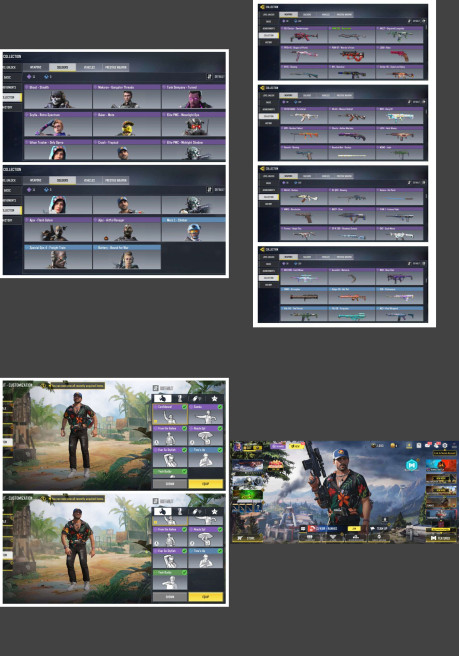Open Store button in lobby screenshot
The width and height of the screenshot is (459, 656).
point(248,538)
